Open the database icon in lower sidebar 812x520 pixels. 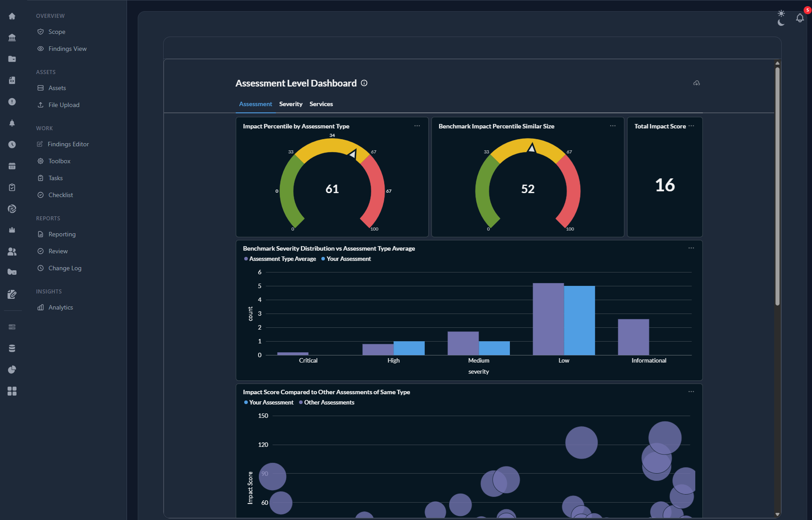[12, 348]
